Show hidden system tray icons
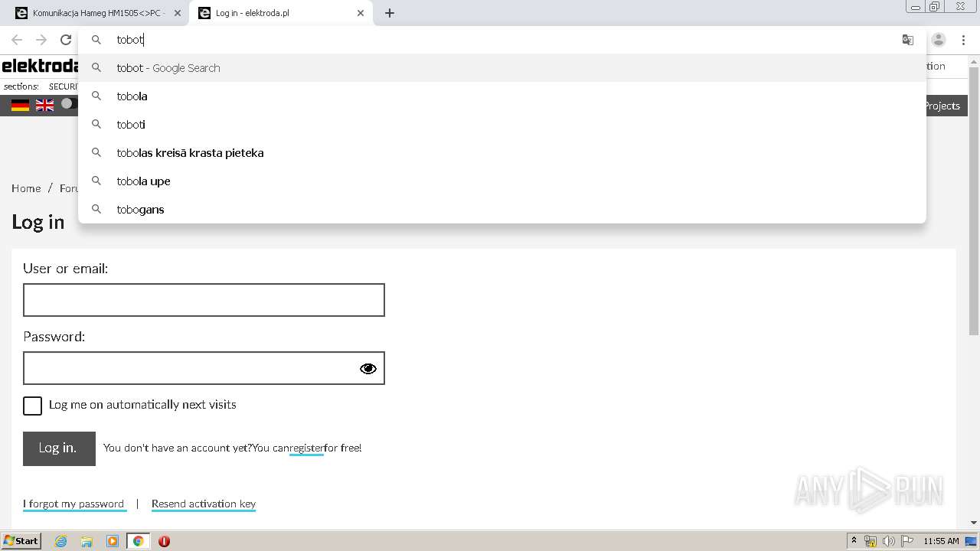The height and width of the screenshot is (551, 980). [854, 541]
